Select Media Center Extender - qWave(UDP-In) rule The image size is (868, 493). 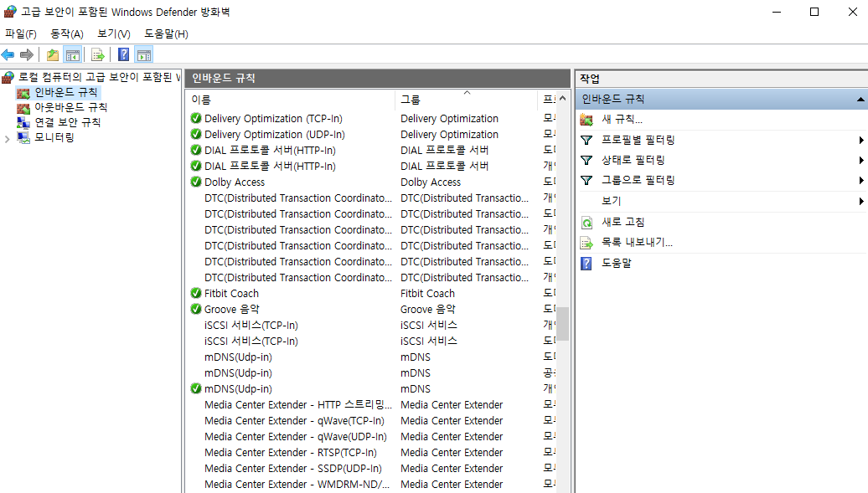296,437
